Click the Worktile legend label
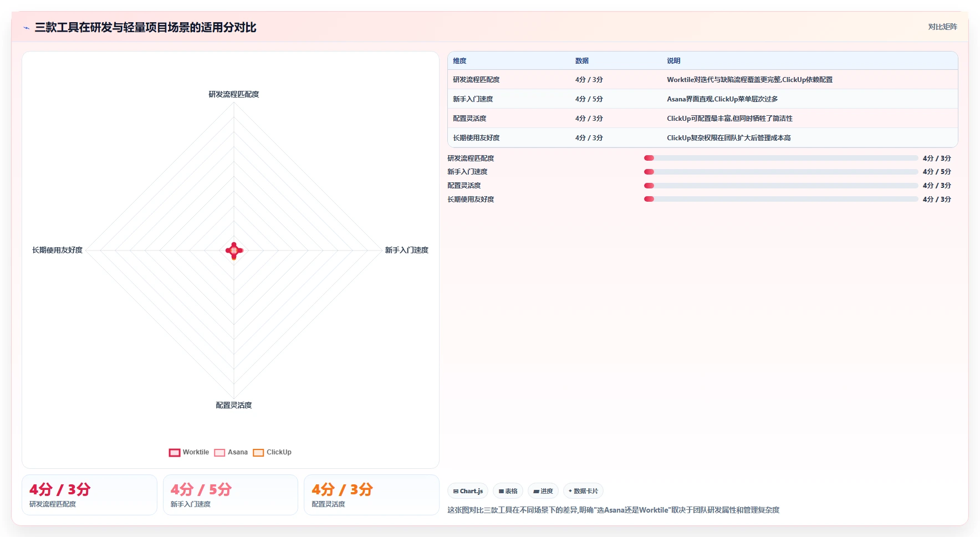Viewport: 980px width, 537px height. pos(196,452)
